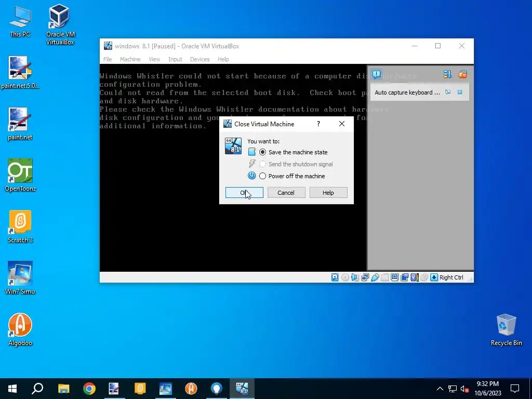The height and width of the screenshot is (399, 532).
Task: Click the Right Ctrl host key label
Action: tap(451, 277)
